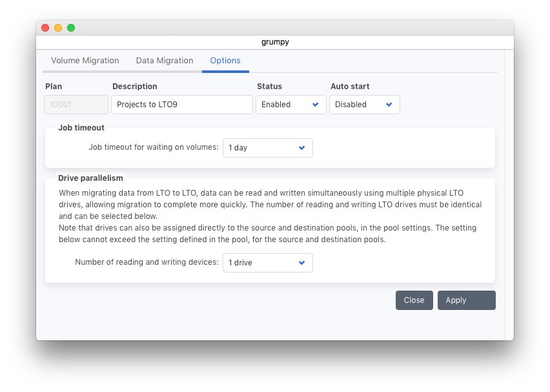Image resolution: width=550 pixels, height=392 pixels.
Task: Open the Status dropdown set to Enabled
Action: pyautogui.click(x=290, y=105)
